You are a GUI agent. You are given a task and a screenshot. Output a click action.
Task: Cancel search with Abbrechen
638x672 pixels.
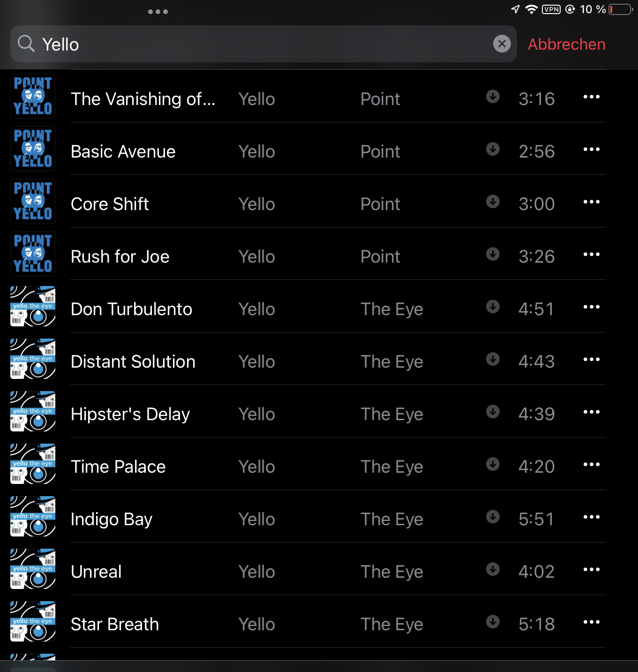tap(566, 44)
